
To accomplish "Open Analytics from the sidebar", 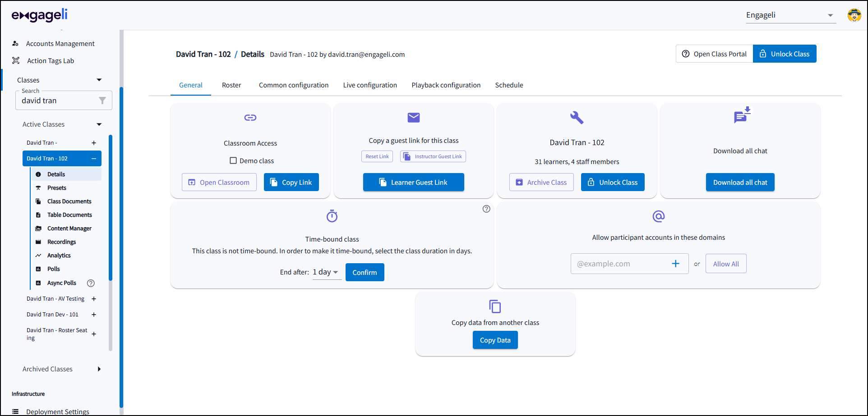I will [59, 256].
